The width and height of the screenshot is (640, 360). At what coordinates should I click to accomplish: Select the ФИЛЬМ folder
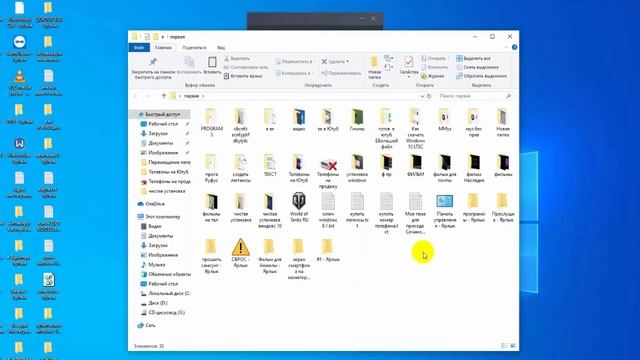(x=416, y=162)
